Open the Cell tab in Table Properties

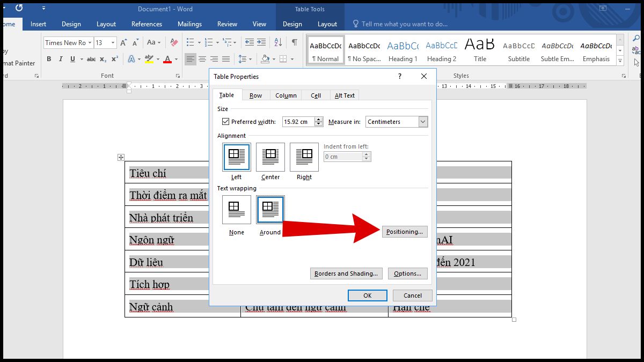pyautogui.click(x=316, y=95)
